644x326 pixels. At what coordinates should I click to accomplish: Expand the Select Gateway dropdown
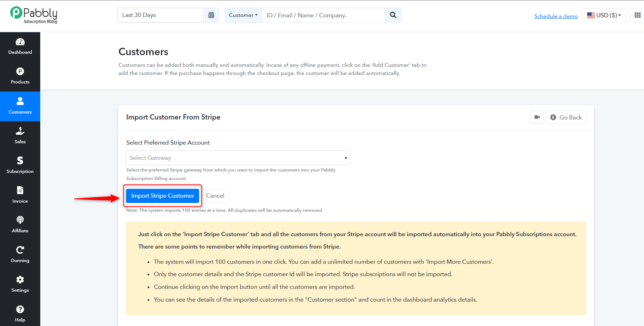tap(238, 158)
